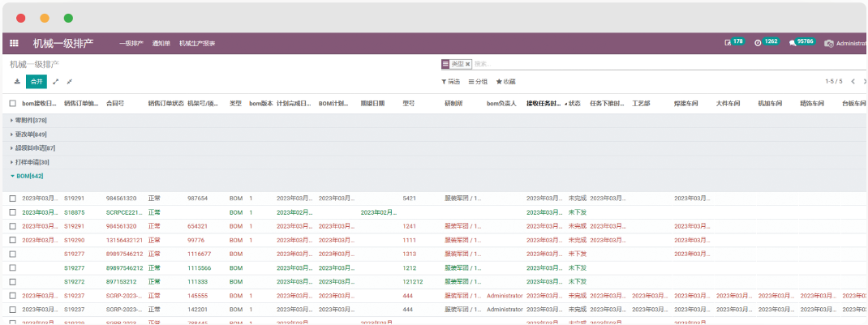Open the 通知单 menu
The width and height of the screenshot is (868, 325).
tap(161, 43)
